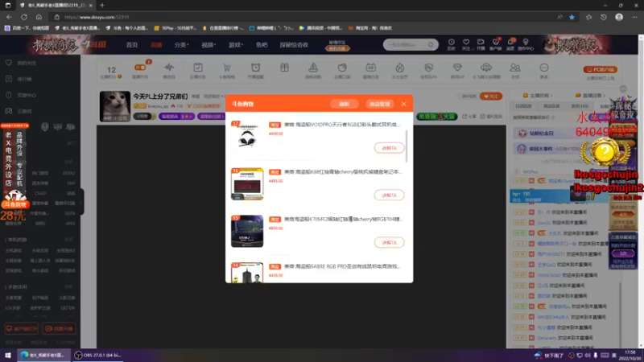The width and height of the screenshot is (644, 362).
Task: Click the orange 关注 follow button
Action: (x=491, y=97)
